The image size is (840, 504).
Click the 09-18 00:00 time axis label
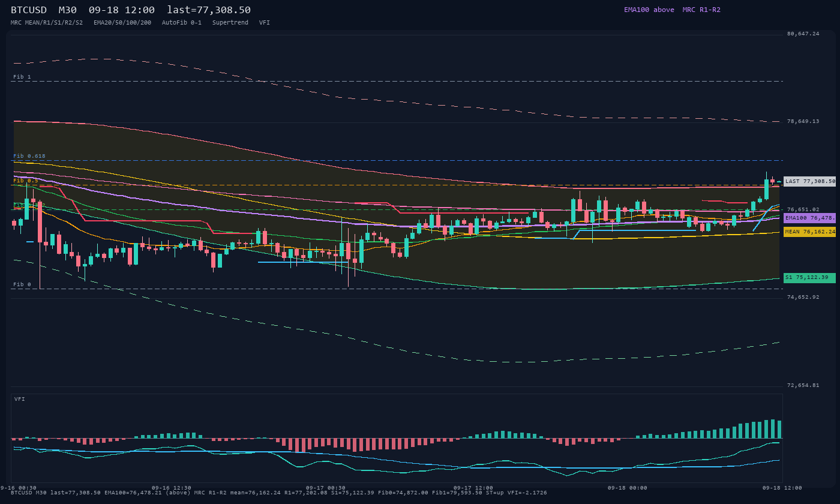coord(628,488)
